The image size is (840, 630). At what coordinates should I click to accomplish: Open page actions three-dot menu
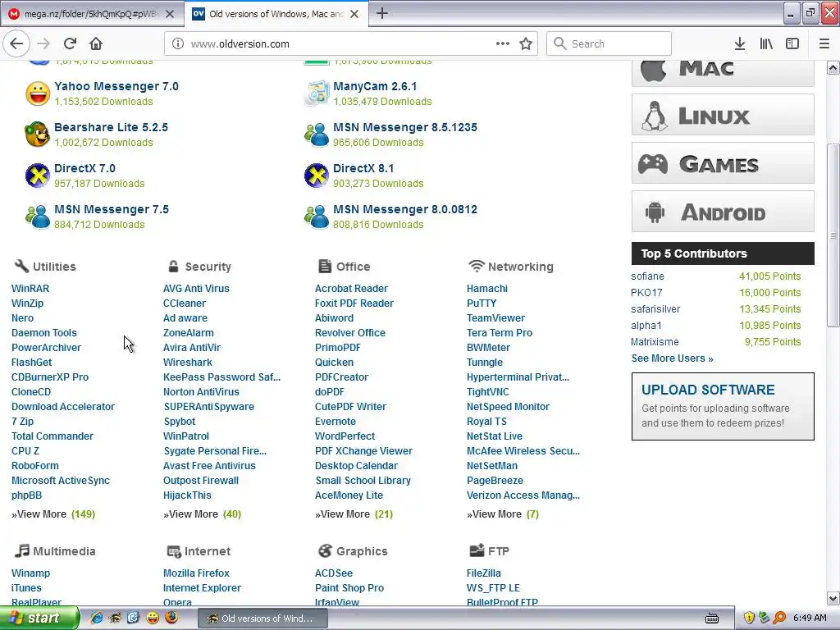click(503, 43)
